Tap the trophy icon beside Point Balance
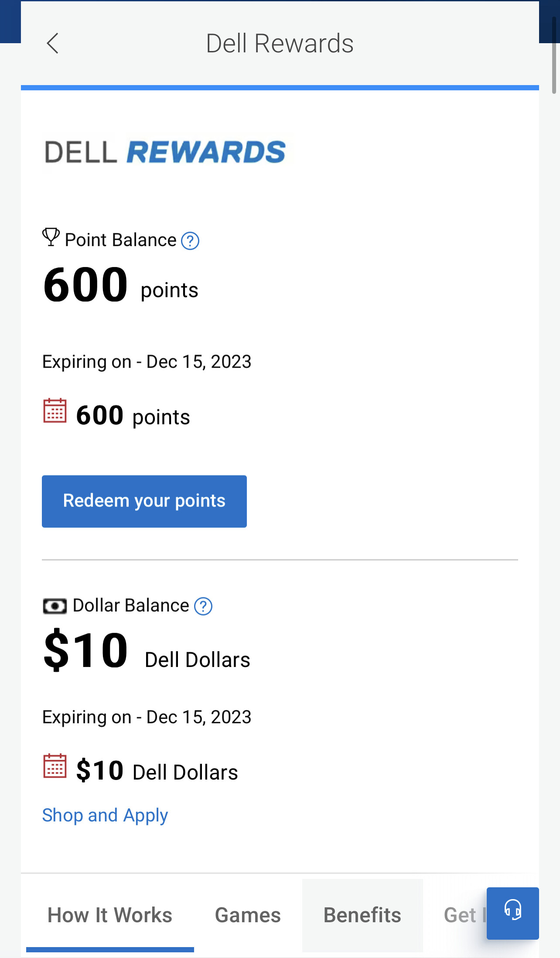Viewport: 560px width, 958px height. (51, 237)
